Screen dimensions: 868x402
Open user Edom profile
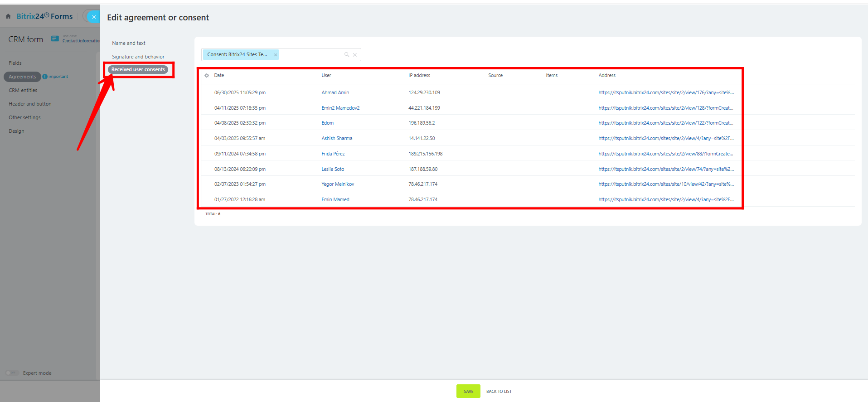coord(328,123)
